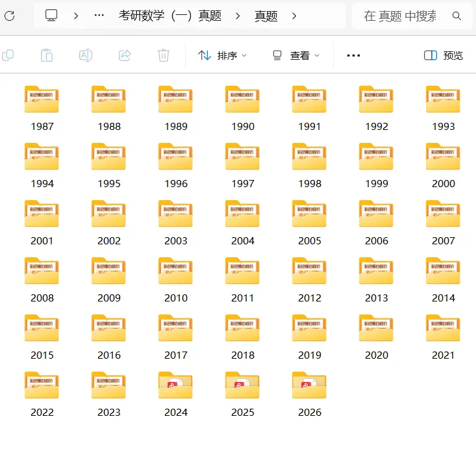Click the search magnifier icon

pyautogui.click(x=457, y=16)
